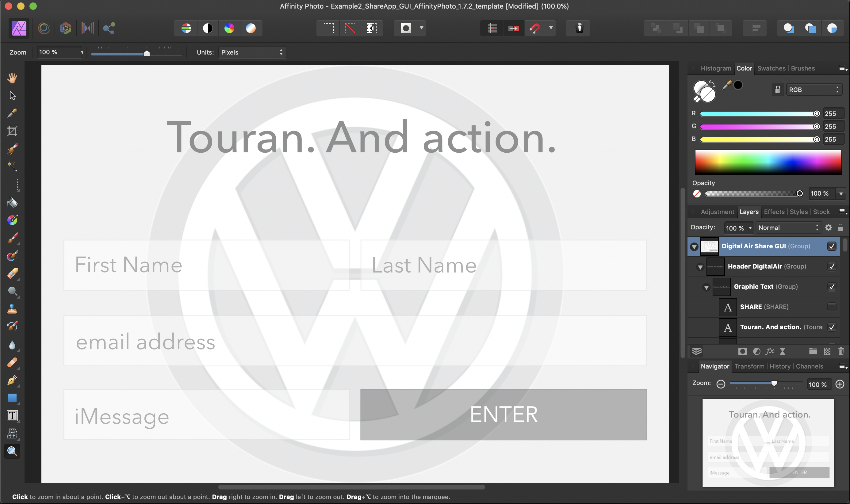Delete layer with the trash icon
This screenshot has height=504, width=850.
[x=841, y=351]
